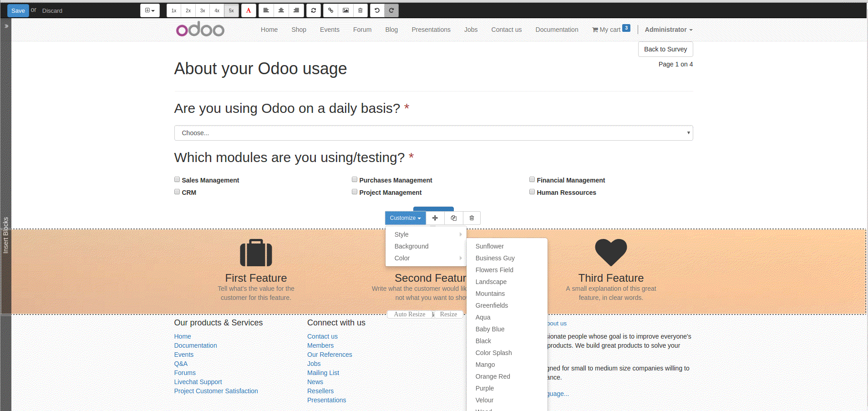868x411 pixels.
Task: Select the heart icon of Third Feature
Action: click(x=611, y=252)
